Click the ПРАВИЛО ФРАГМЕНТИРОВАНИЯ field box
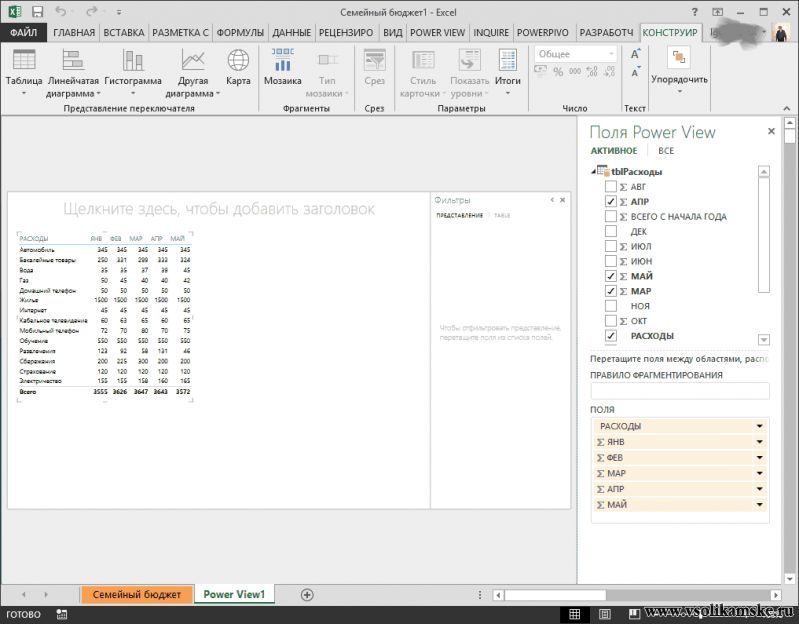This screenshot has width=799, height=624. [679, 391]
